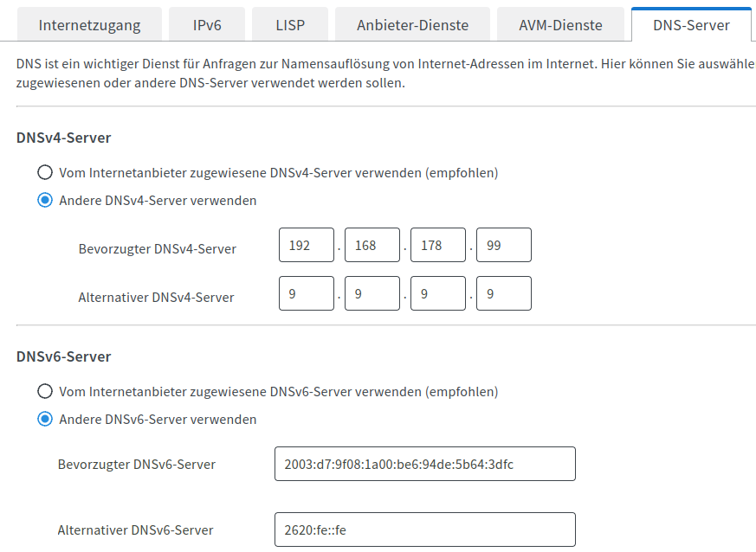Select provider-assigned DNSv6-Server radio option
This screenshot has height=552, width=756.
tap(45, 391)
